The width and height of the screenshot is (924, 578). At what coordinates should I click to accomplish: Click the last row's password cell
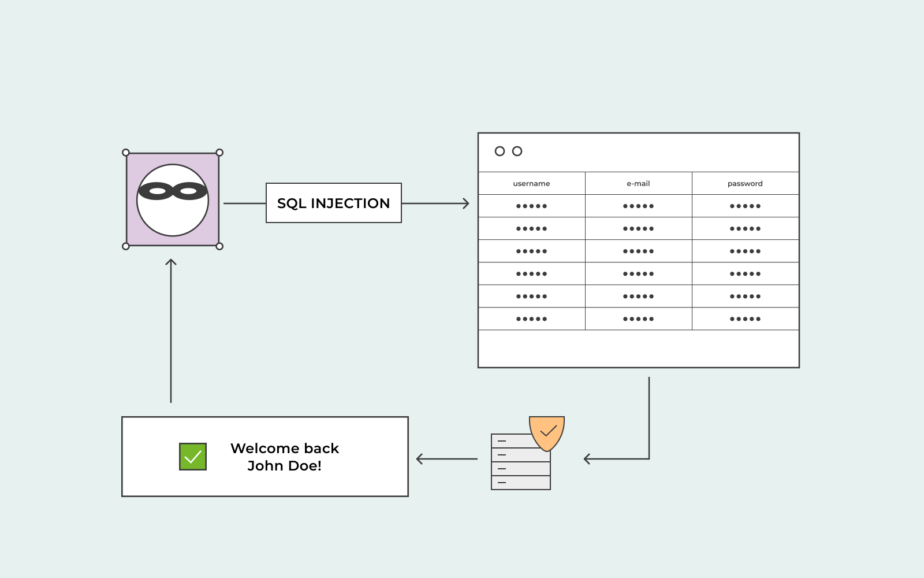coord(746,318)
